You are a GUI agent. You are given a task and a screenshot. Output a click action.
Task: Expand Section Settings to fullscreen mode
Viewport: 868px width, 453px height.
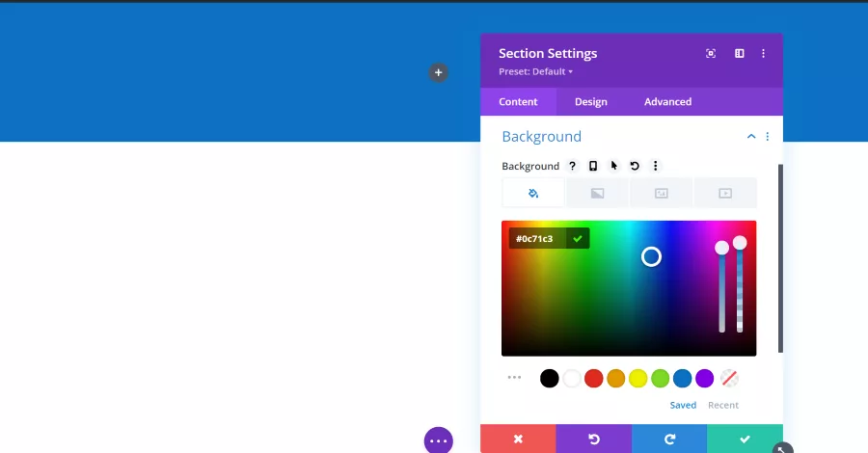tap(711, 53)
